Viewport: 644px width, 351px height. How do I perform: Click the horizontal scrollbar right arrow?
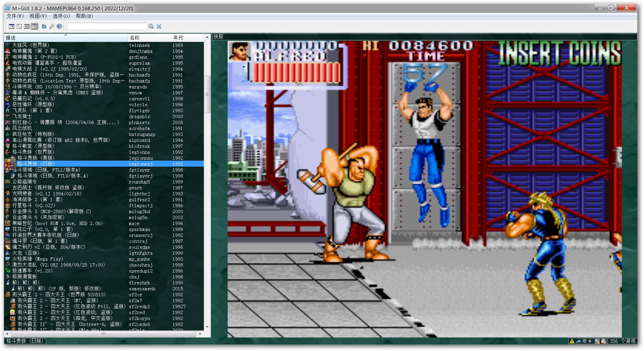coord(201,334)
